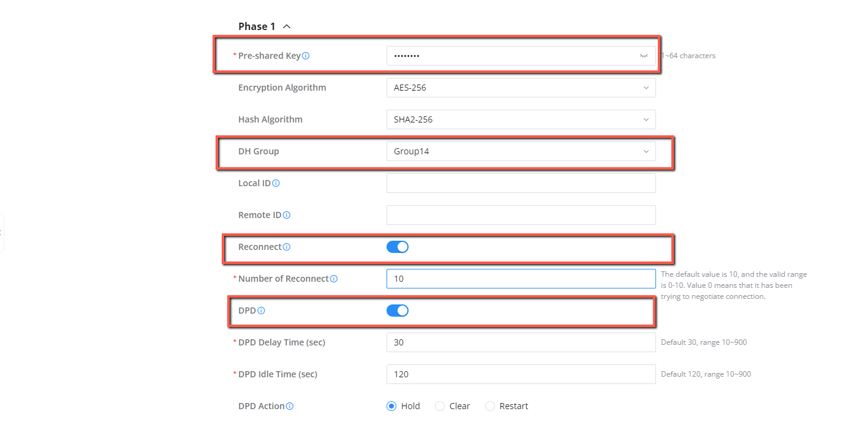Click the Reconnect info icon
Viewport: 868px width, 422px height.
(x=286, y=247)
